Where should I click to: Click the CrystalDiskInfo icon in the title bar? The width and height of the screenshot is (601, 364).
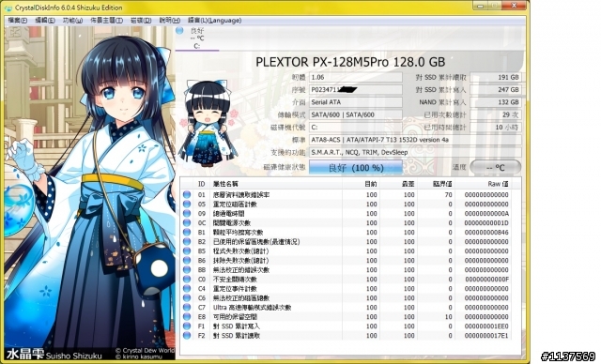pyautogui.click(x=8, y=8)
